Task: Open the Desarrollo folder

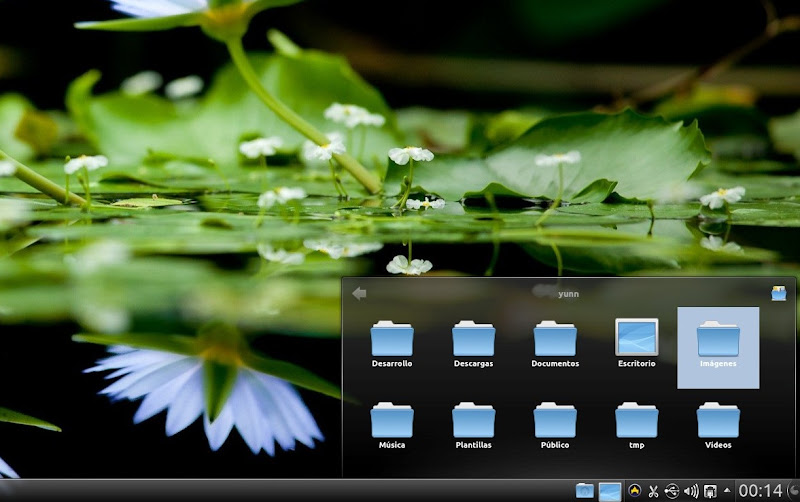Action: pos(391,340)
